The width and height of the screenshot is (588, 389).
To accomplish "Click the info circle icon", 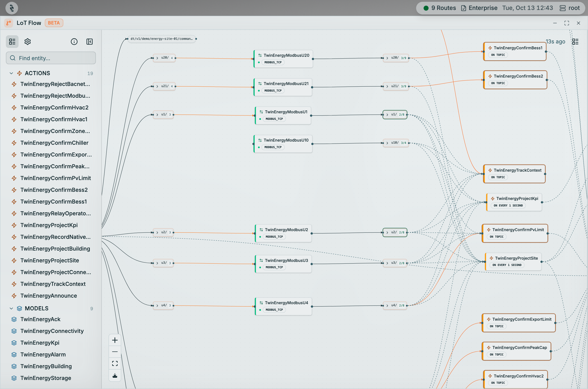I will click(x=74, y=42).
